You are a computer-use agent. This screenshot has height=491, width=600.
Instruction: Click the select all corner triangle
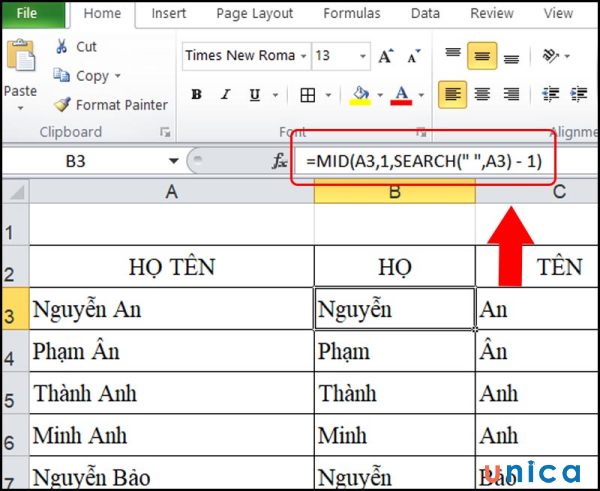15,191
